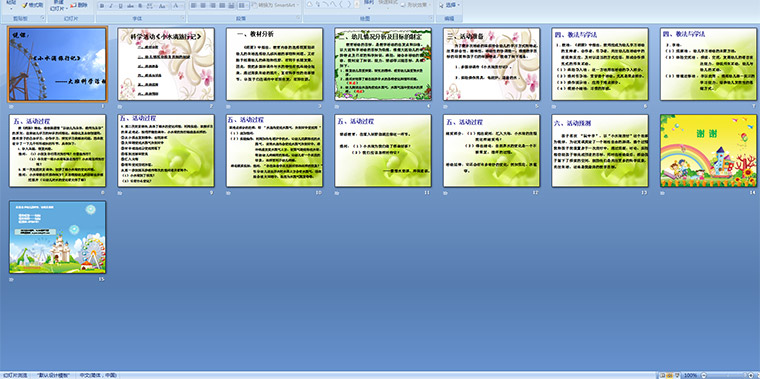Click the center text alignment icon

tap(203, 5)
